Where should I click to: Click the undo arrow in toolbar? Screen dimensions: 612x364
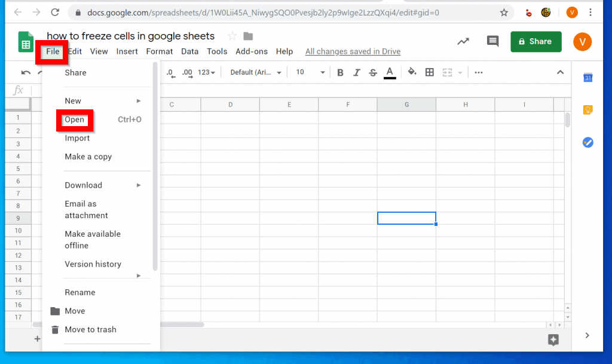[26, 72]
